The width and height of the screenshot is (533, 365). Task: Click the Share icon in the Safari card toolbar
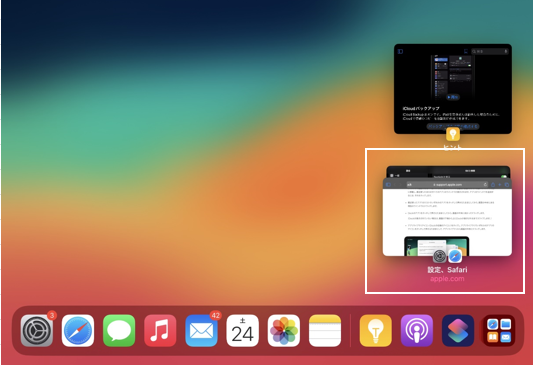[x=493, y=185]
